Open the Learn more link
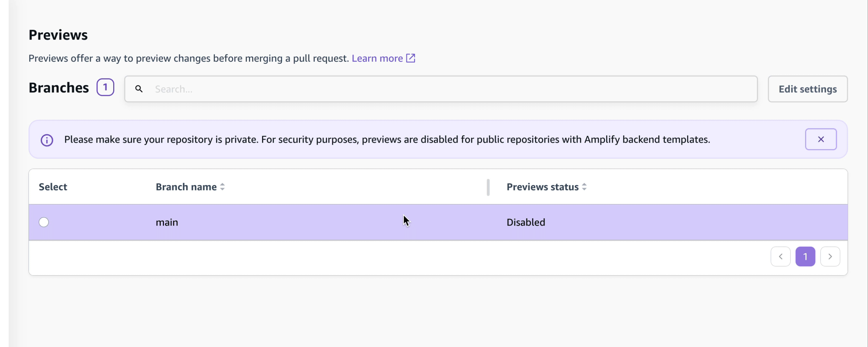 coord(377,58)
